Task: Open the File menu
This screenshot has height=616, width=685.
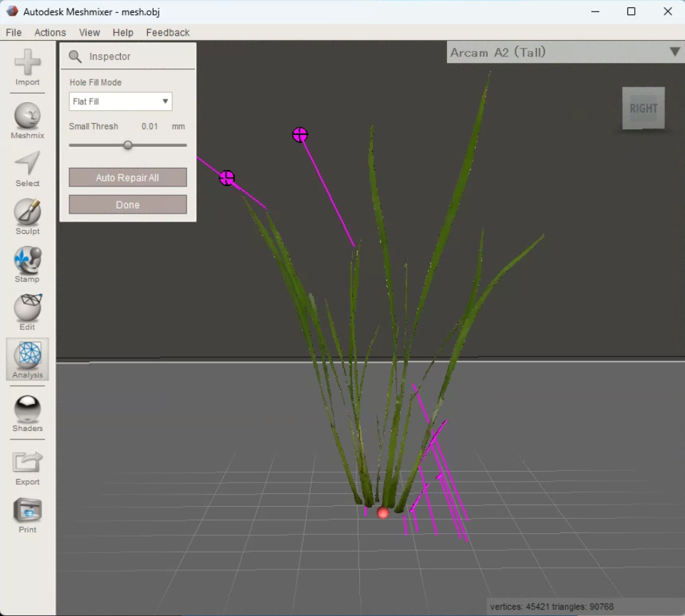Action: click(x=14, y=32)
